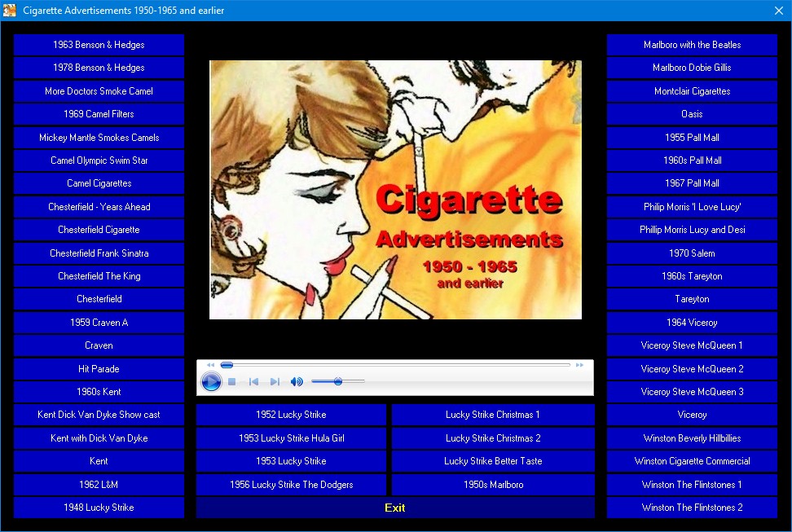Open 1978 Benson & Hedges video
This screenshot has height=532, width=792.
[x=99, y=68]
